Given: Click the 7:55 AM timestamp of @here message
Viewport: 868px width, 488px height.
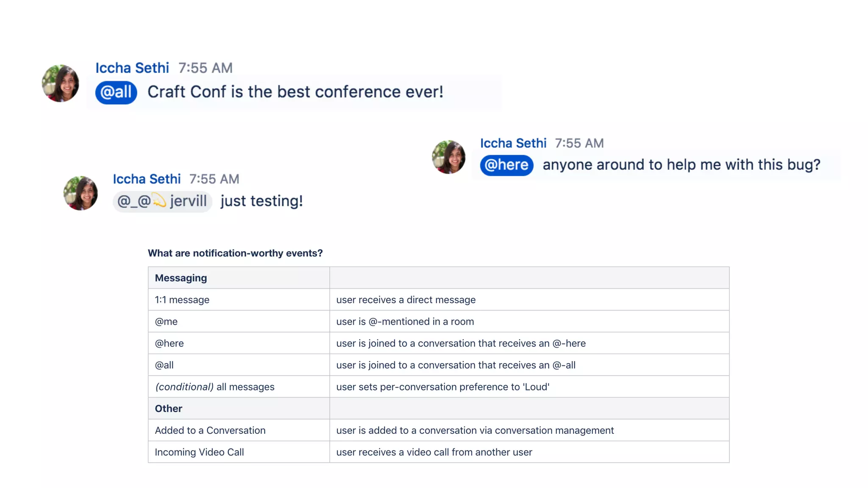Looking at the screenshot, I should coord(579,143).
